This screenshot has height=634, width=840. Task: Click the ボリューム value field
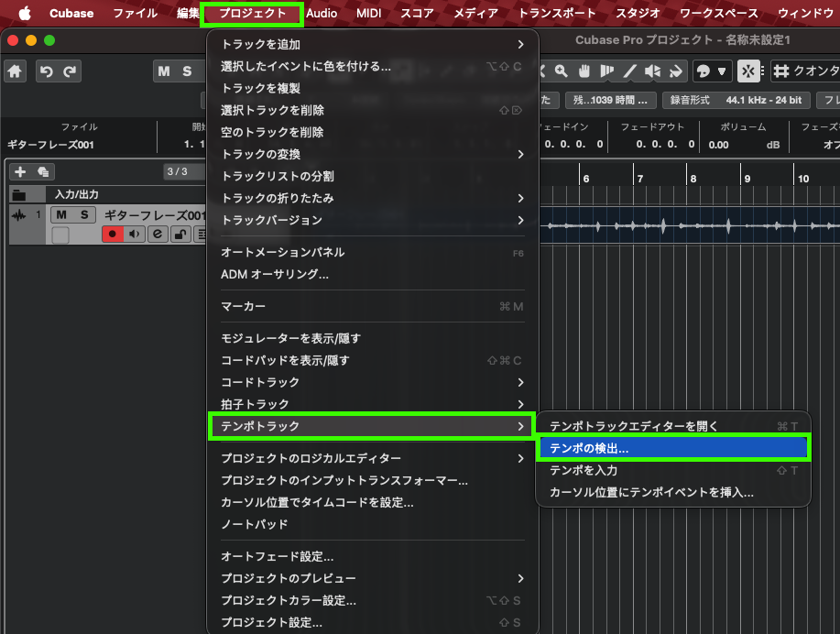click(x=725, y=145)
